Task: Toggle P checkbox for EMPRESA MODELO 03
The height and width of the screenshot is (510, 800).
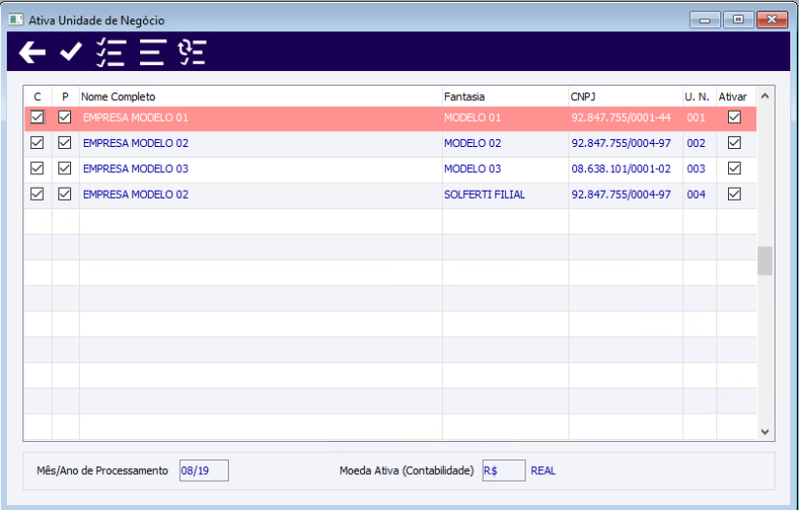Action: click(64, 168)
